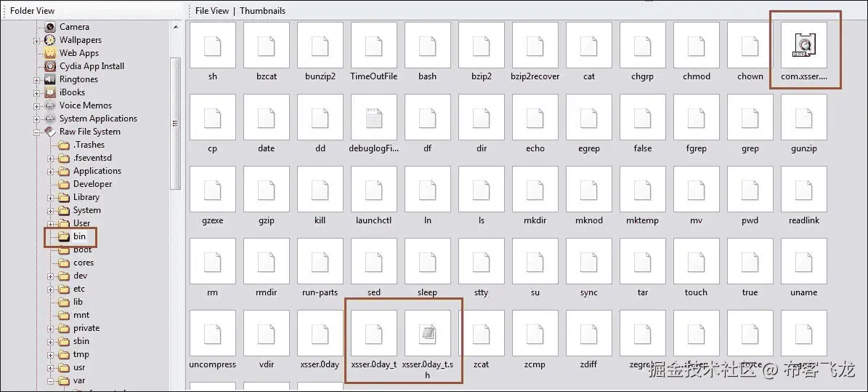Select the Camera icon in the folder tree

pyautogui.click(x=50, y=27)
